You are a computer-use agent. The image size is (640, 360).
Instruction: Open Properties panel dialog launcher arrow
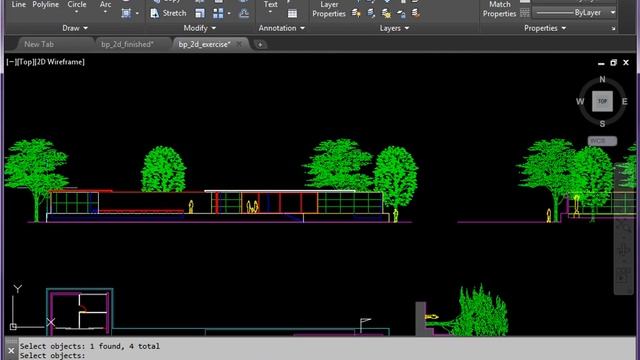(613, 28)
